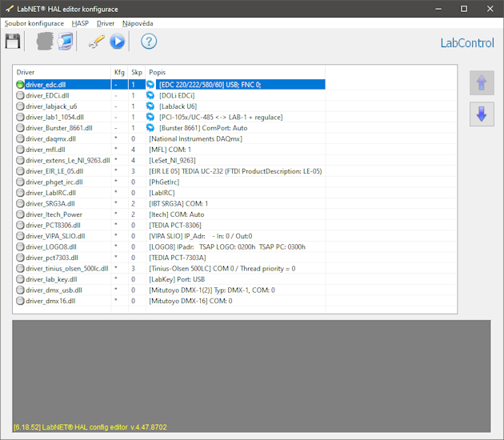
Task: Start with the blue play button
Action: (118, 42)
